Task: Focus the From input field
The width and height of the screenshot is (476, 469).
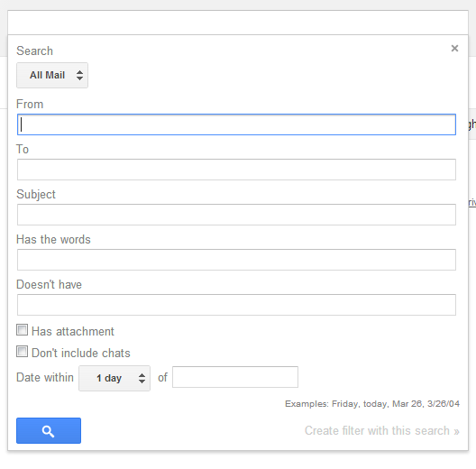Action: tap(236, 124)
